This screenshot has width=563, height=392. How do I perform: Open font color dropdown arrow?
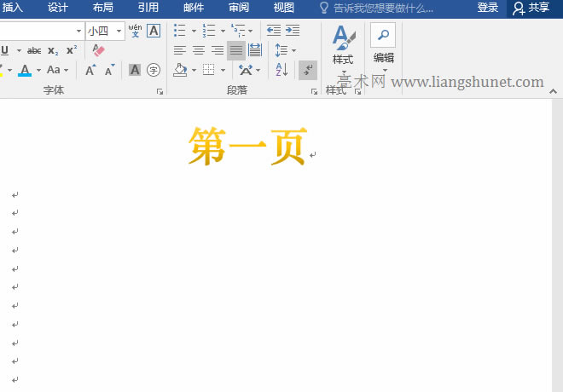coord(38,70)
